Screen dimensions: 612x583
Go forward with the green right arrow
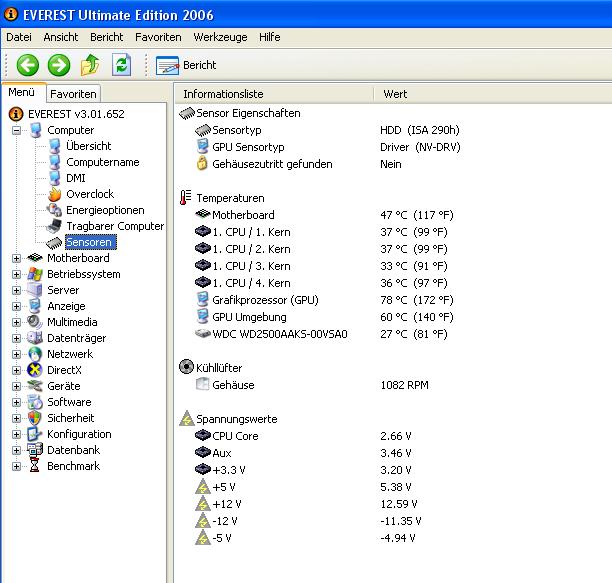(59, 65)
